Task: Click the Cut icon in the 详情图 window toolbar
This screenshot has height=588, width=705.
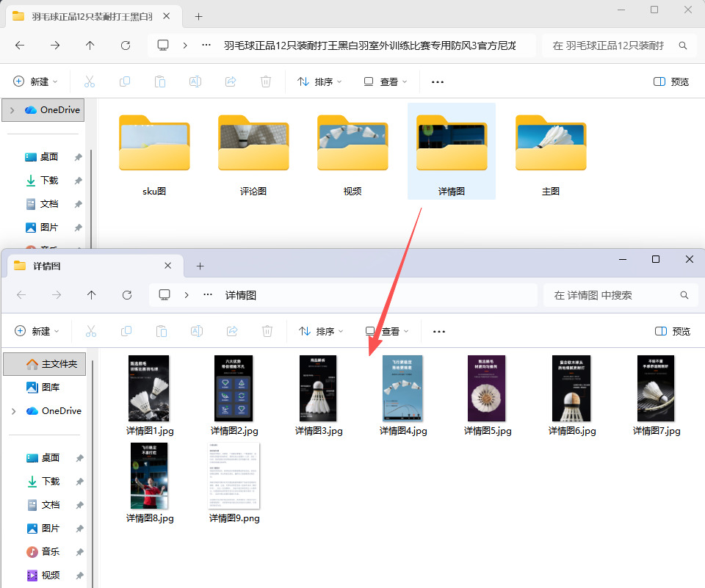Action: (x=91, y=331)
